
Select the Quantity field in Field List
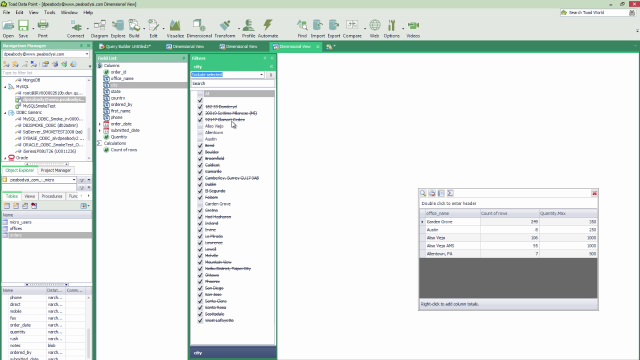tap(118, 137)
